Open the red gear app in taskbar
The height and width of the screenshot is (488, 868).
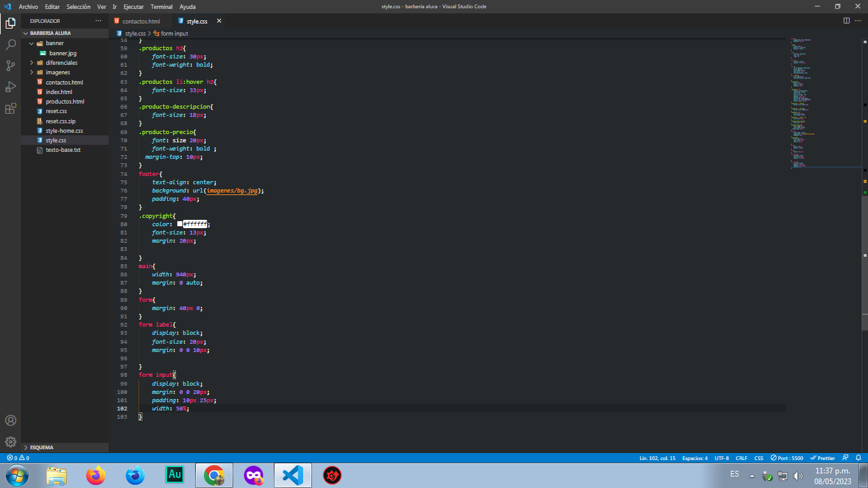pyautogui.click(x=332, y=475)
